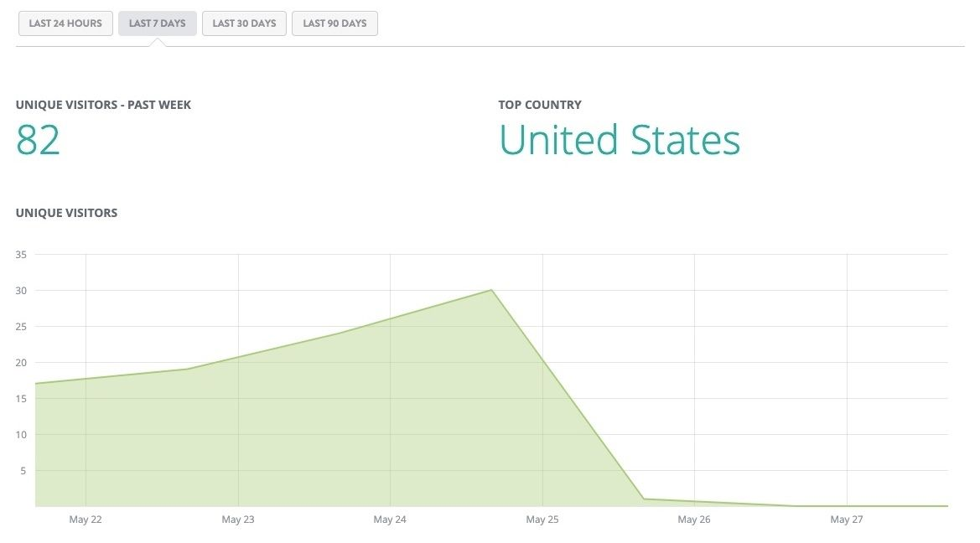Select May 23 on the date axis
Viewport: 980px width, 543px height.
point(238,520)
